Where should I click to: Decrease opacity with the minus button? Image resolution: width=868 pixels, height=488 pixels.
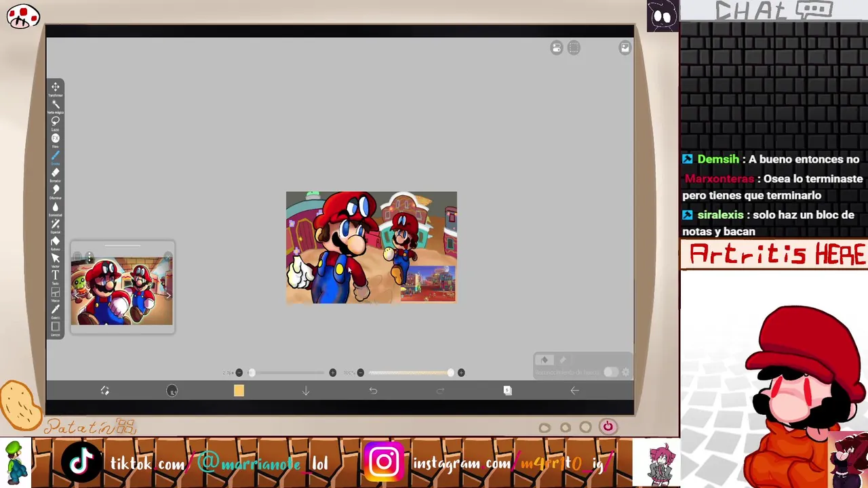(360, 373)
